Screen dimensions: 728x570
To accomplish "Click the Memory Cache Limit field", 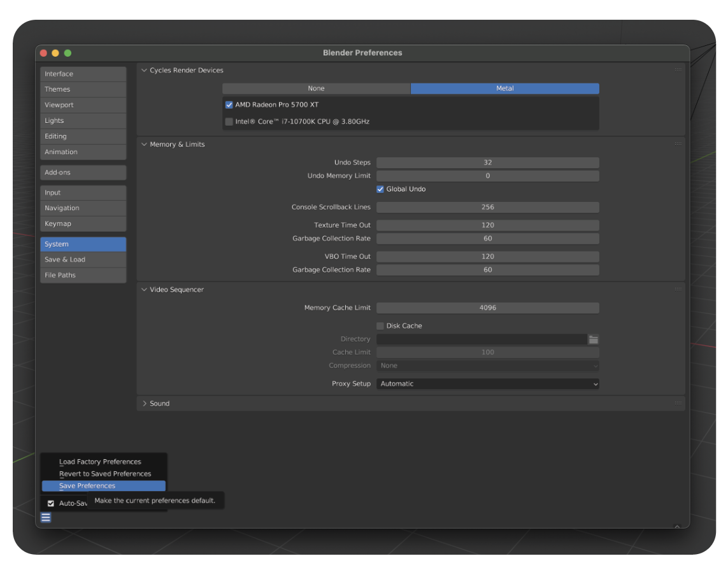I will point(487,308).
